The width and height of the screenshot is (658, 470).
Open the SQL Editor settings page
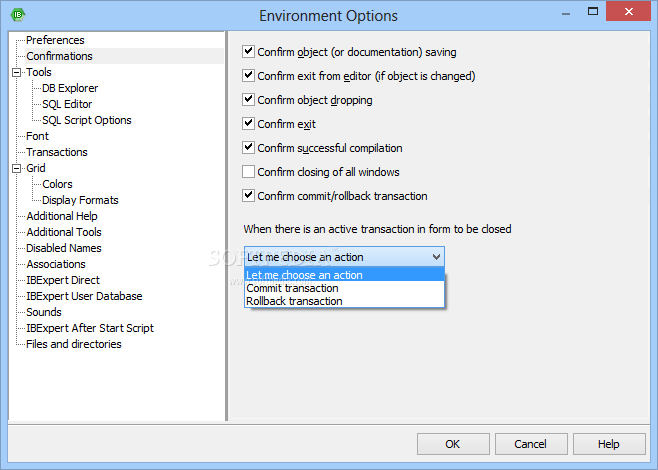(67, 104)
